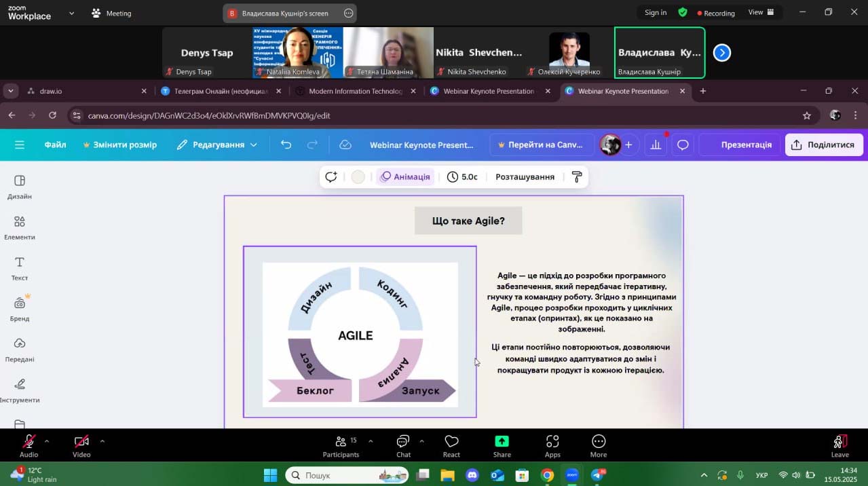Open Canva analytics chart icon
Screen dimensions: 868x486
656,145
